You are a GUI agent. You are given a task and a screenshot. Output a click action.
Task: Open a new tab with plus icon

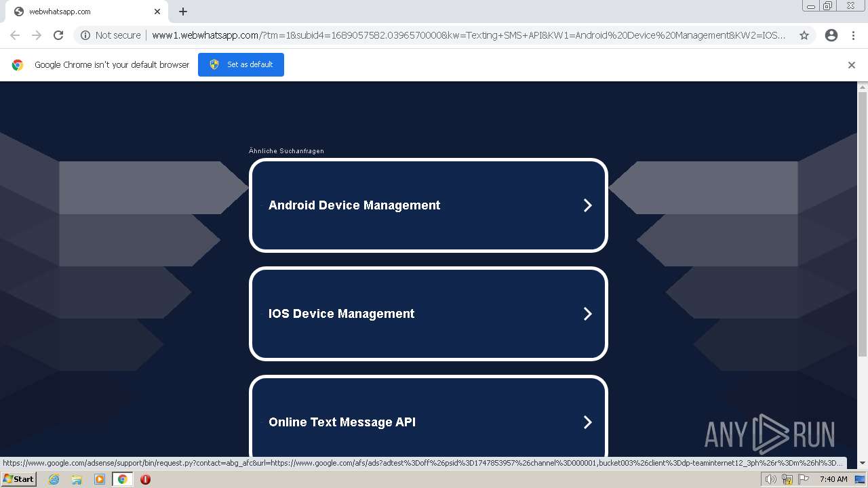[x=183, y=12]
